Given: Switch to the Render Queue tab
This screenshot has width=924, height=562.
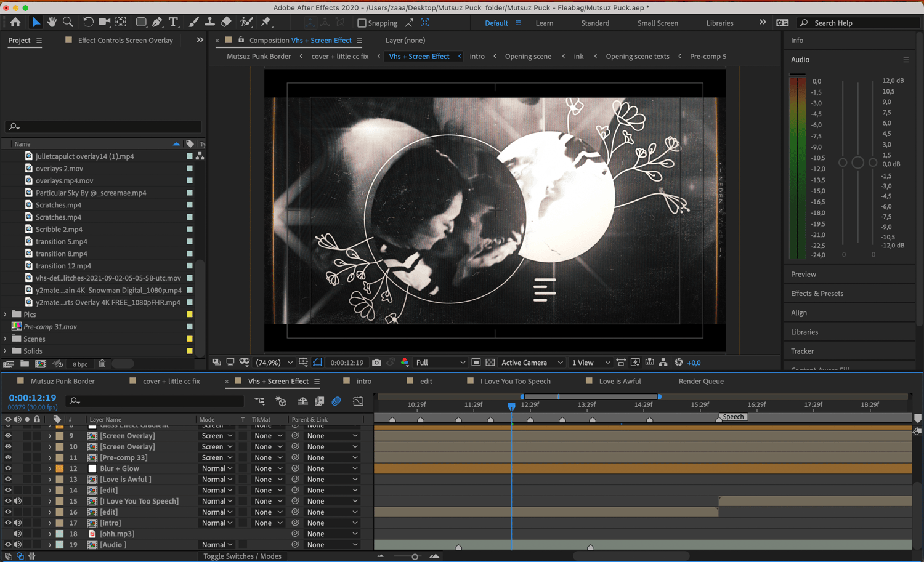Looking at the screenshot, I should pos(700,381).
